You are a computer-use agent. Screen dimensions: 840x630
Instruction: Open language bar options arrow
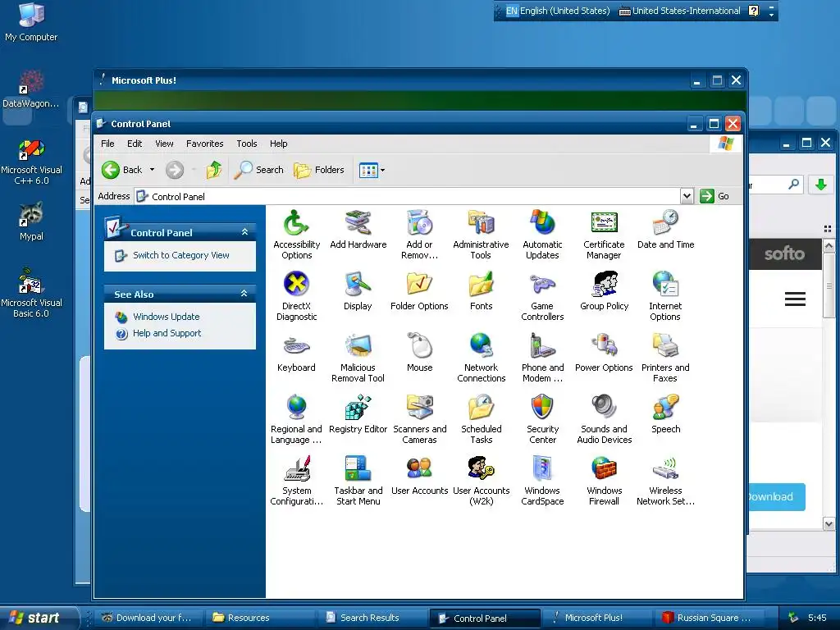click(x=771, y=14)
